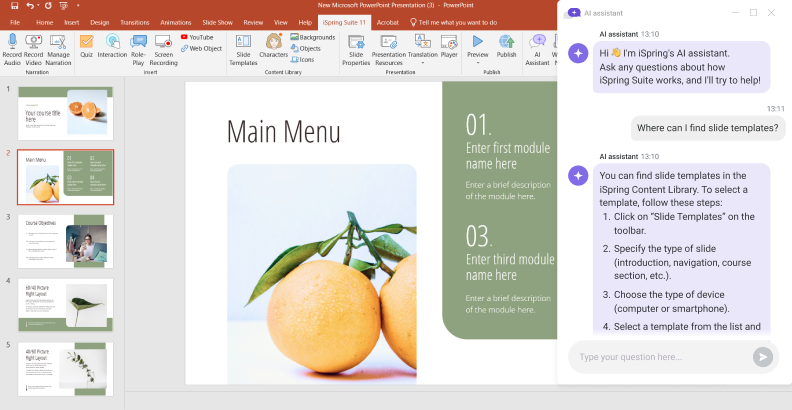Click the oranges picture on the slide
Image resolution: width=792 pixels, height=410 pixels.
pos(322,274)
